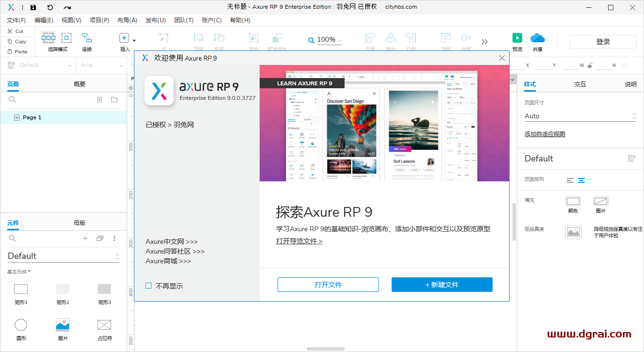Select the 连接 (connector) tool

[x=86, y=37]
